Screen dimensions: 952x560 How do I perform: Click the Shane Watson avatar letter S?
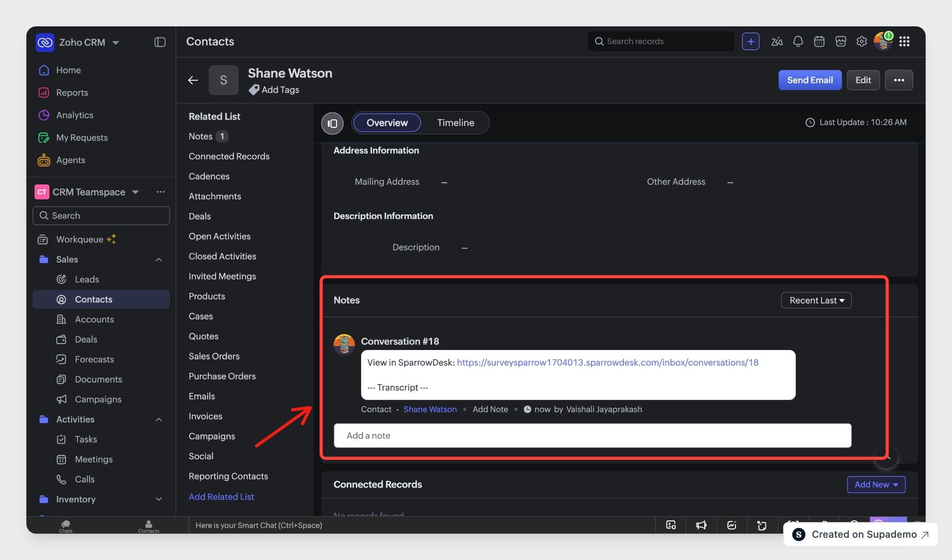click(x=224, y=80)
